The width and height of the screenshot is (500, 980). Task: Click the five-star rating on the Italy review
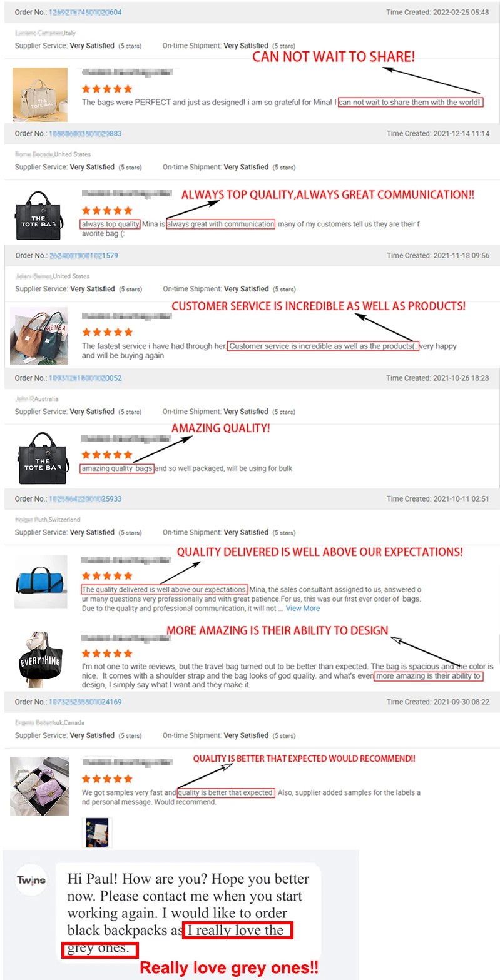pyautogui.click(x=107, y=89)
